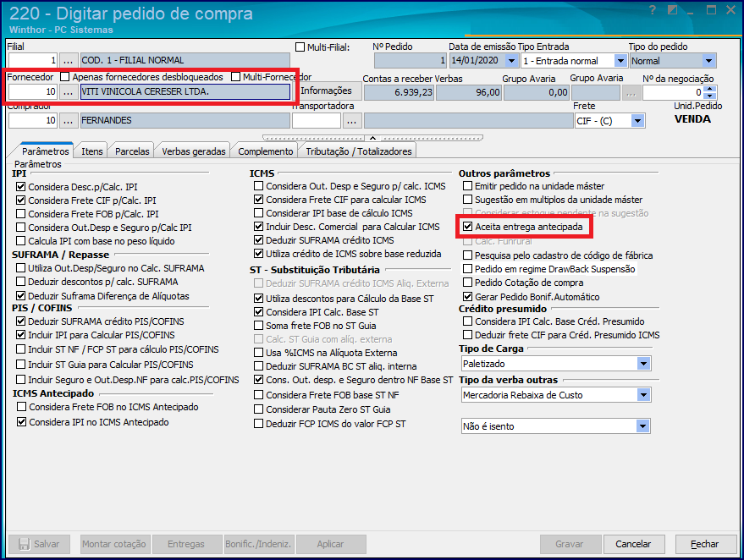744x560 pixels.
Task: Open Tipo de Carga Paletizado dropdown
Action: [x=643, y=364]
